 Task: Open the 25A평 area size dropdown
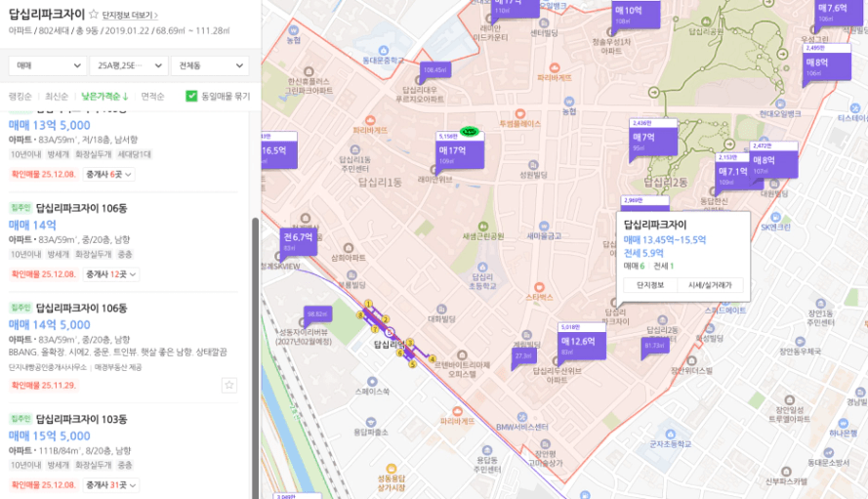[x=127, y=65]
